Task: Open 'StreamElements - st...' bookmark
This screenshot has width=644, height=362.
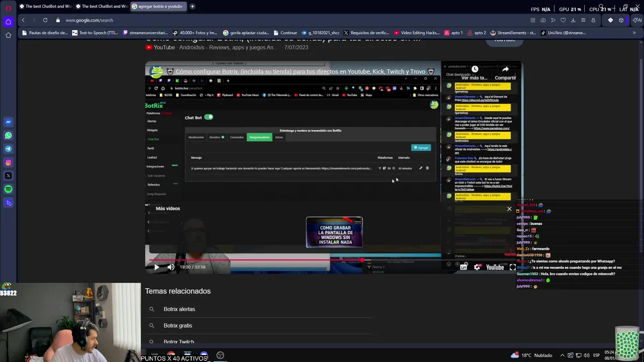Action: click(x=513, y=33)
